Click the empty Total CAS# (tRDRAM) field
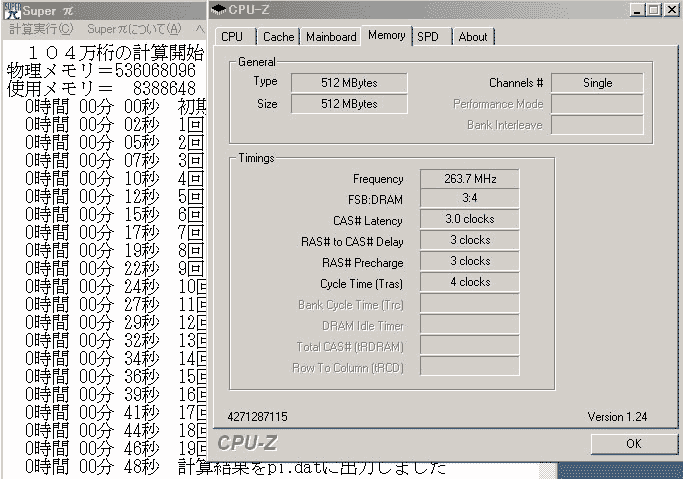This screenshot has width=683, height=479. [470, 345]
